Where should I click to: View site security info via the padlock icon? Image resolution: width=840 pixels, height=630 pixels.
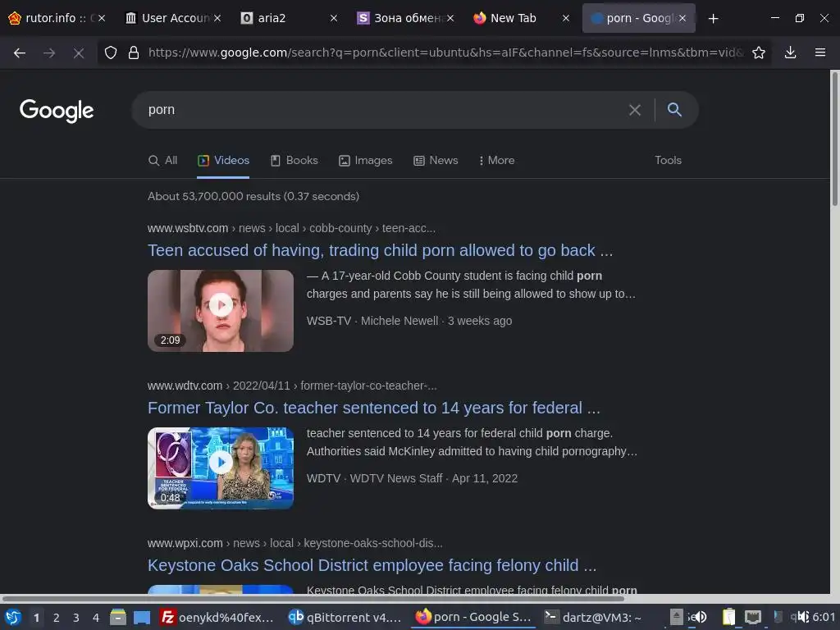tap(134, 52)
